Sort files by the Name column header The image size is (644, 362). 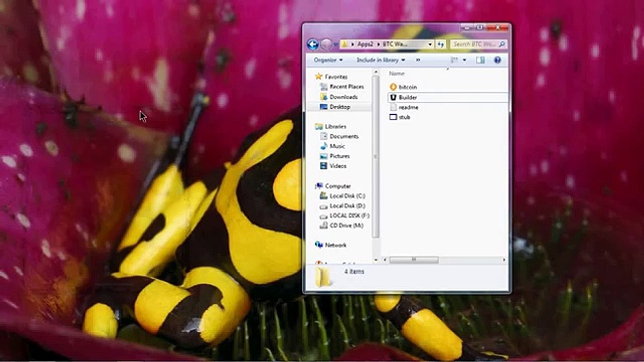[x=396, y=74]
